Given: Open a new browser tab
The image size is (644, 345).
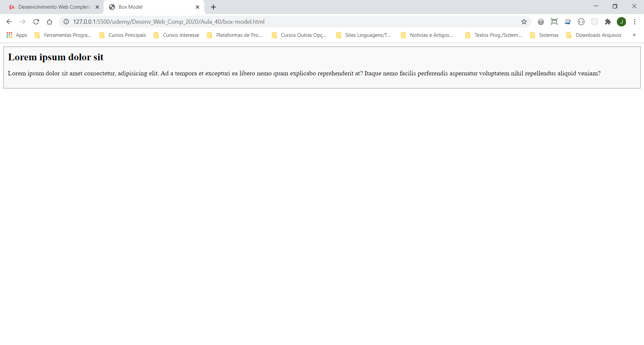Looking at the screenshot, I should tap(213, 7).
